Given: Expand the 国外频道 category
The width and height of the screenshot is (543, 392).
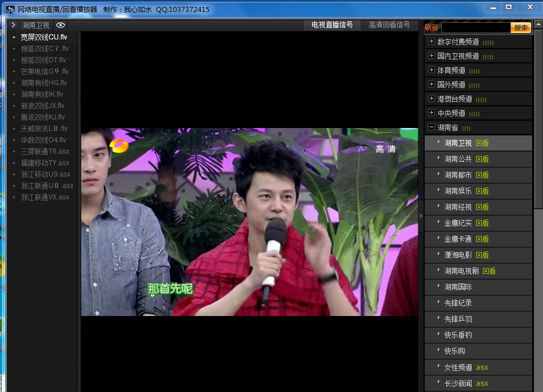Looking at the screenshot, I should (432, 84).
